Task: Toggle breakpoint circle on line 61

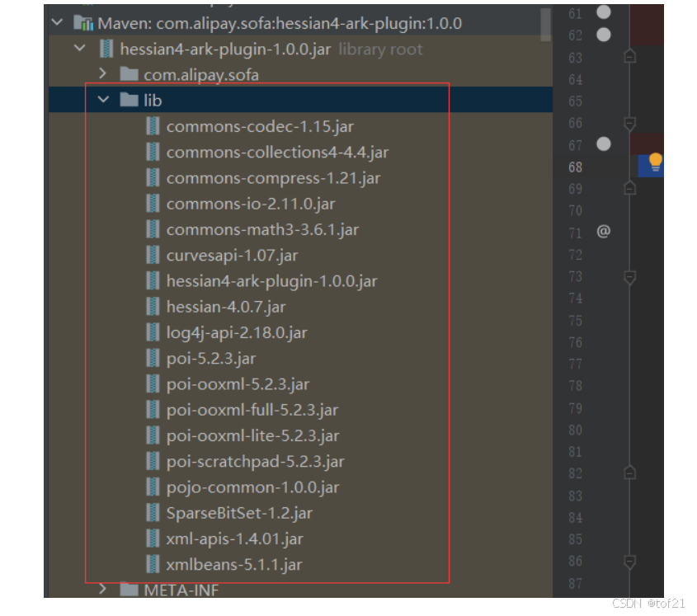Action: [x=603, y=12]
